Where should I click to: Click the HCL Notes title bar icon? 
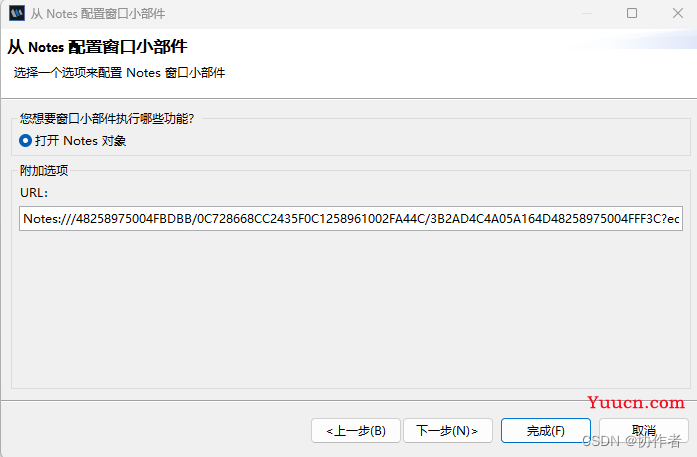click(x=17, y=13)
